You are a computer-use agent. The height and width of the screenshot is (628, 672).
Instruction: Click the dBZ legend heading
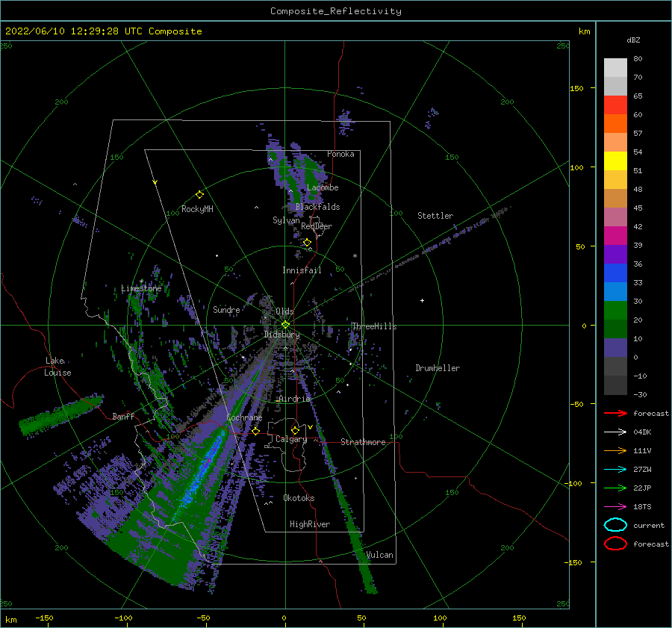coord(633,40)
